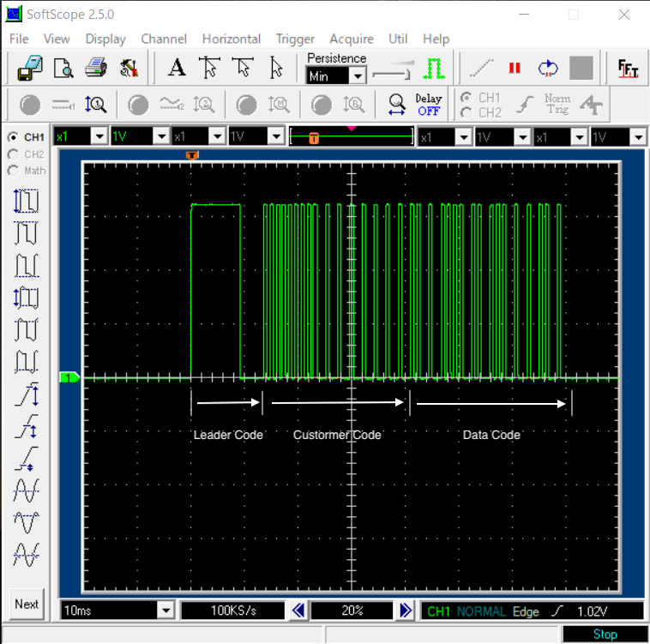Click the orange marker on horizontal position slider
The image size is (650, 644).
coord(313,137)
